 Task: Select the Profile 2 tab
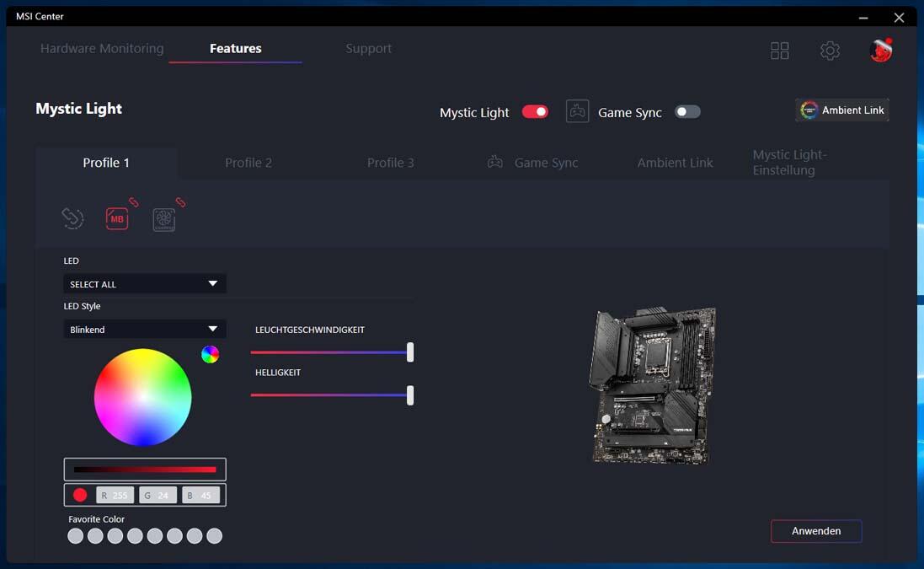point(248,163)
